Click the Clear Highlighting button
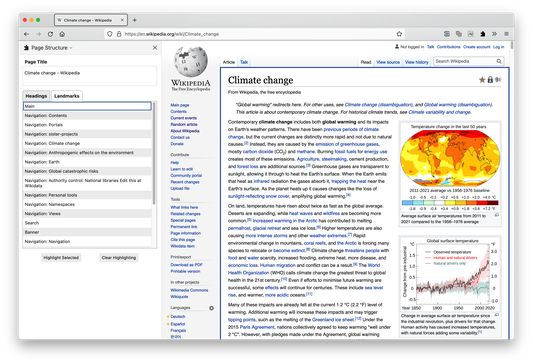Screen dimensions: 533x364 [x=119, y=258]
